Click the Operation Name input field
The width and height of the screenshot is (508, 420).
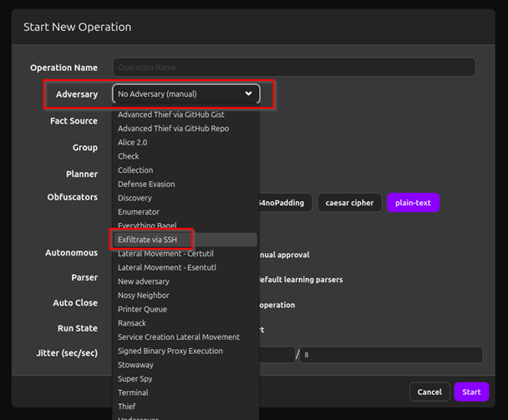point(294,68)
